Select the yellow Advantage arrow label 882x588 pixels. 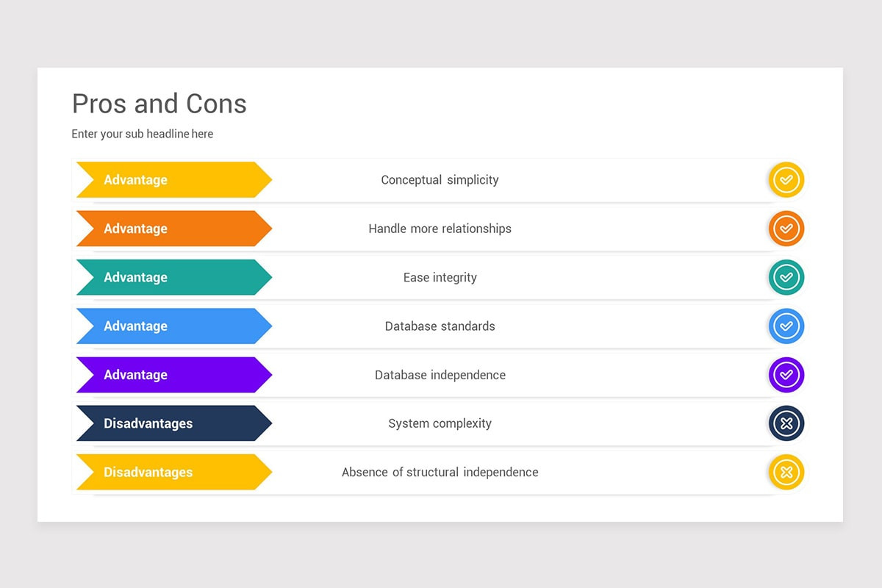tap(174, 180)
